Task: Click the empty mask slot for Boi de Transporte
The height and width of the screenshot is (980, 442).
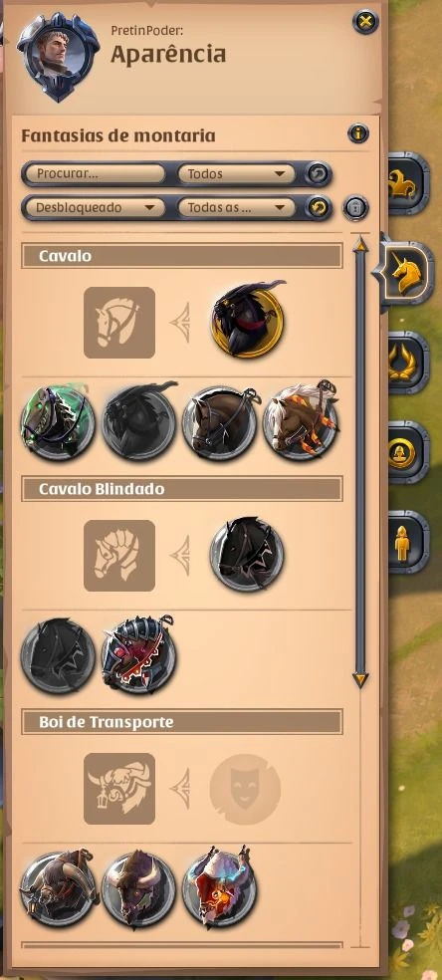Action: click(x=245, y=788)
